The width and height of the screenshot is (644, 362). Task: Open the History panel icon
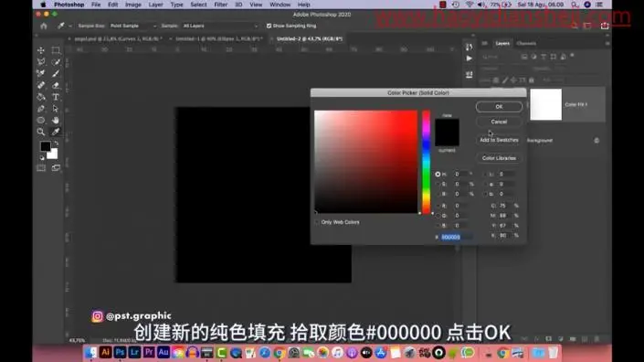[x=469, y=47]
